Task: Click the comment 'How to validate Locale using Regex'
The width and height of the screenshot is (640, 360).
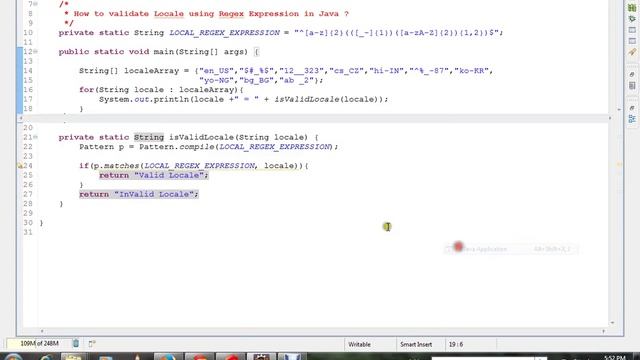Action: tap(158, 14)
